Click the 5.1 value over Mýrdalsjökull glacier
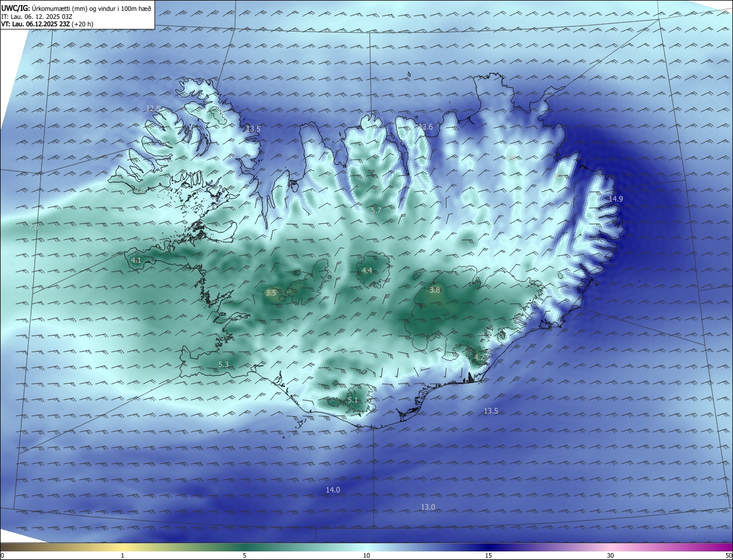The width and height of the screenshot is (733, 560). [352, 400]
